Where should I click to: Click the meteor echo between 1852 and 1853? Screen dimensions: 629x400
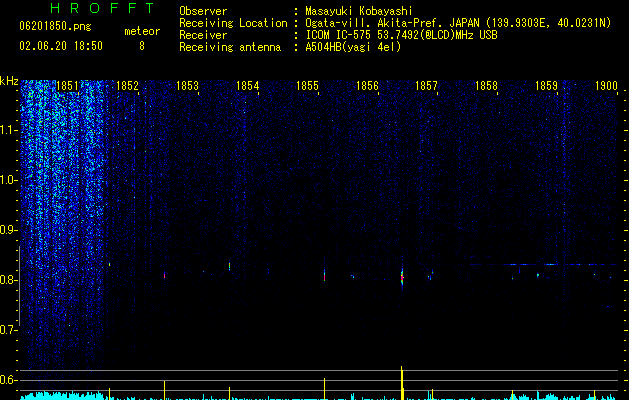pyautogui.click(x=164, y=275)
